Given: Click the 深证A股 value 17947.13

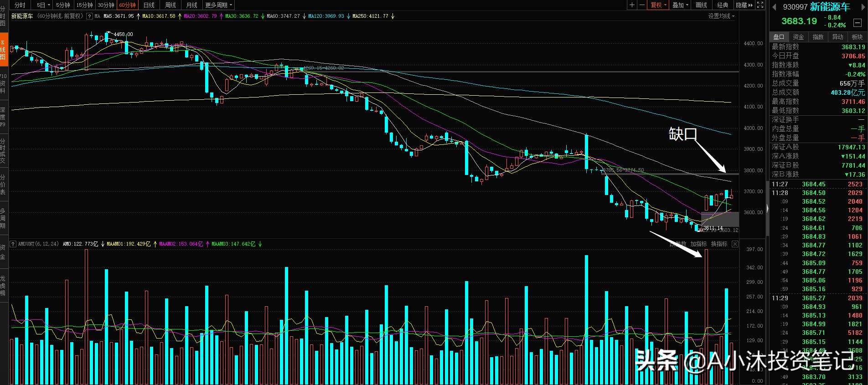Looking at the screenshot, I should click(851, 147).
